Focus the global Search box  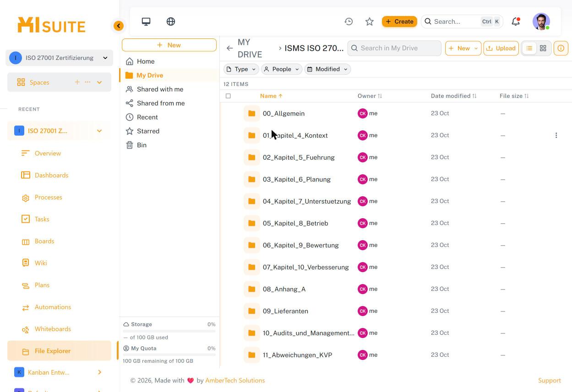point(462,21)
